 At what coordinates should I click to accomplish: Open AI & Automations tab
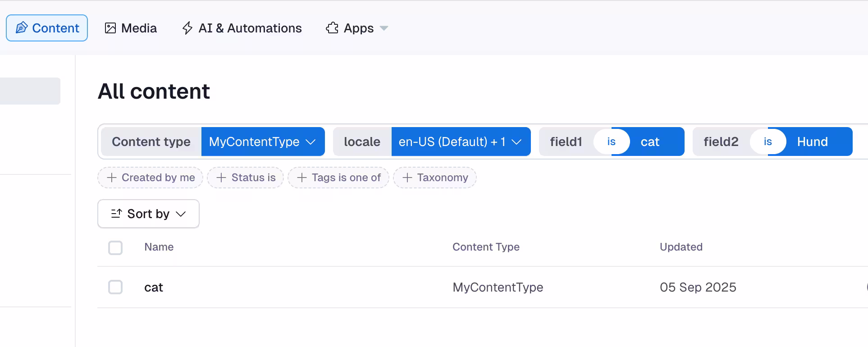coord(242,28)
